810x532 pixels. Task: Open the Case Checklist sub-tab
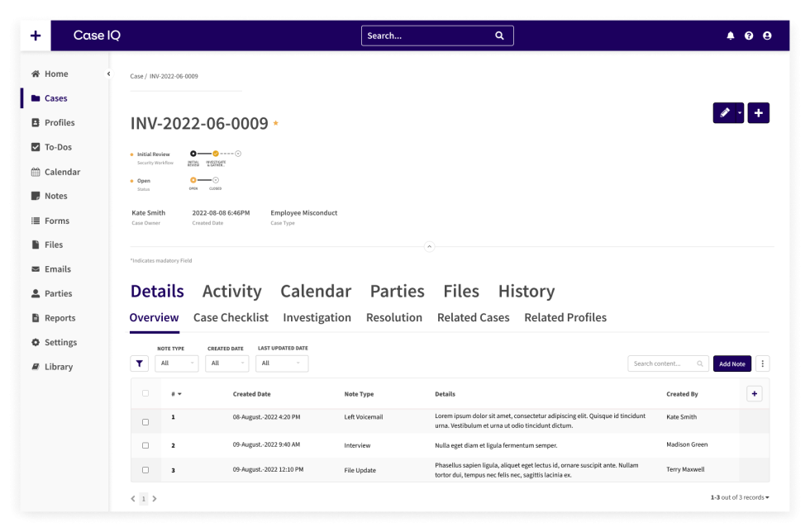pyautogui.click(x=231, y=318)
